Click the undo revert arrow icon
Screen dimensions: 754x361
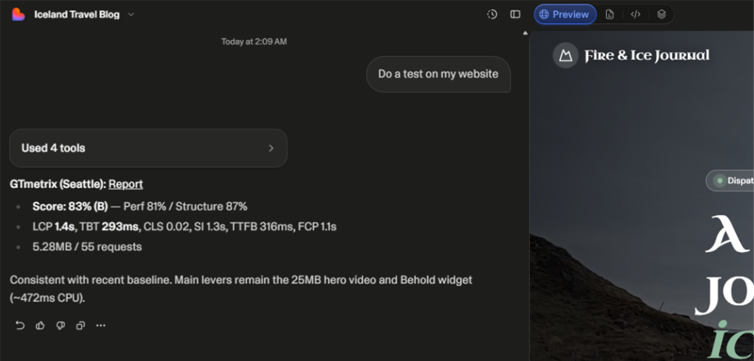coord(20,325)
